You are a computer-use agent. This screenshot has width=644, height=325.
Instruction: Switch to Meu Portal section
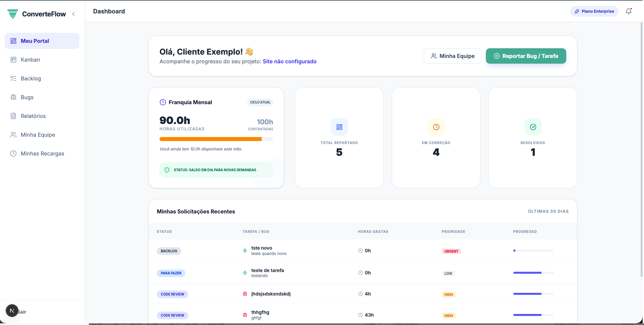pyautogui.click(x=35, y=41)
